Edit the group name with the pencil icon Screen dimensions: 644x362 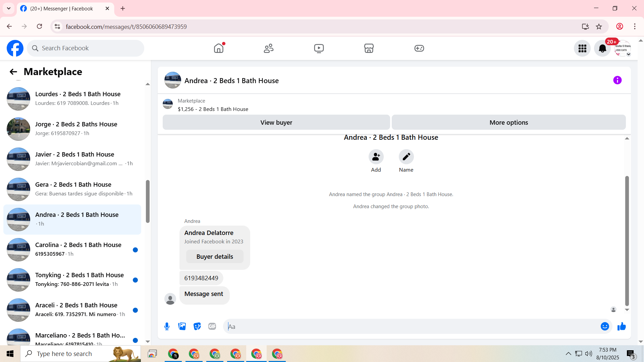click(406, 157)
